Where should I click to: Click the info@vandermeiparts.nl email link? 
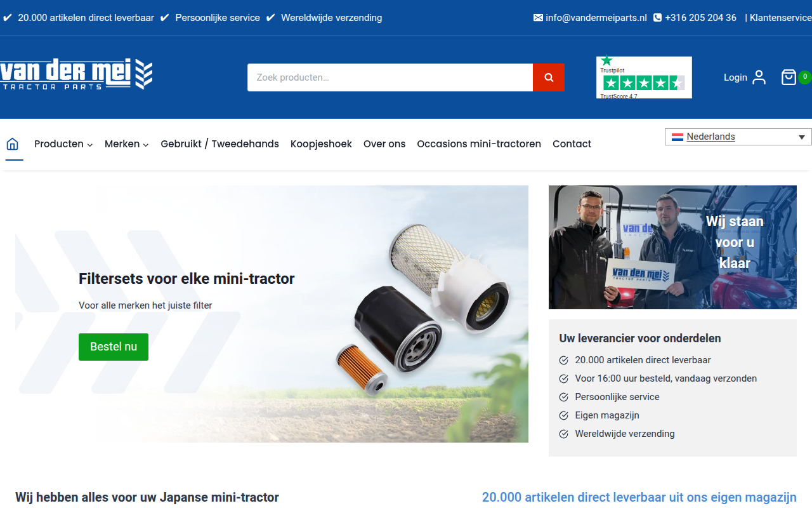pos(596,18)
